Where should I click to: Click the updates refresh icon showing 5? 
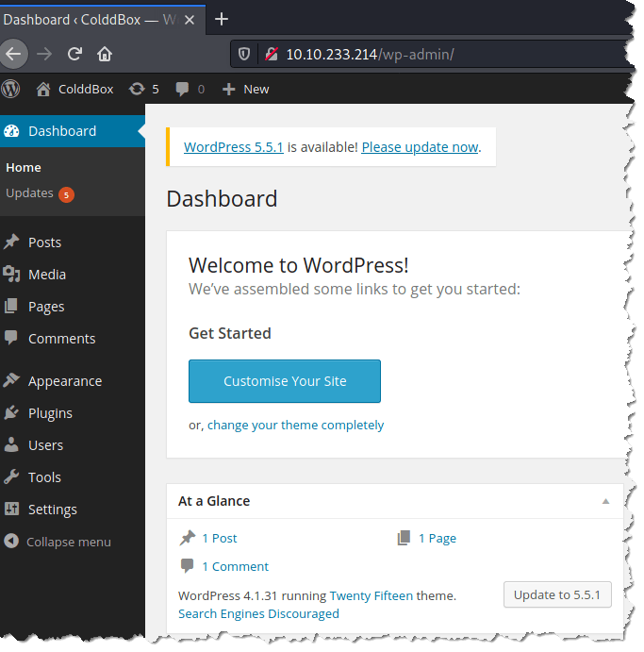pyautogui.click(x=138, y=89)
